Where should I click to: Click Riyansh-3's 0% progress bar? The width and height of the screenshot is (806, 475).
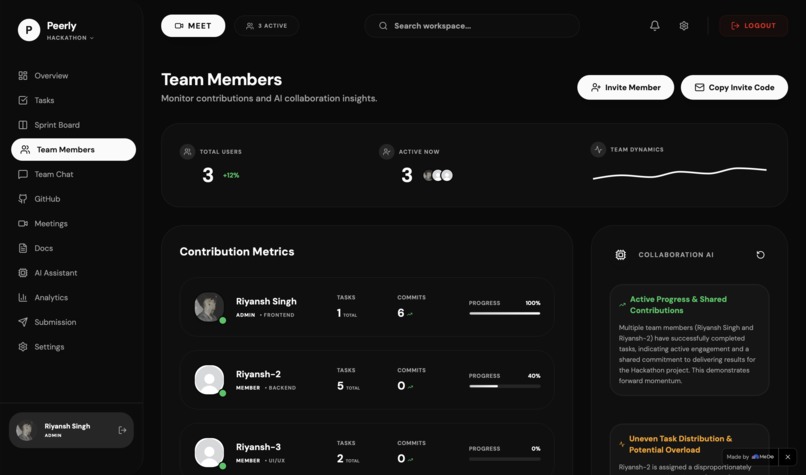point(505,459)
